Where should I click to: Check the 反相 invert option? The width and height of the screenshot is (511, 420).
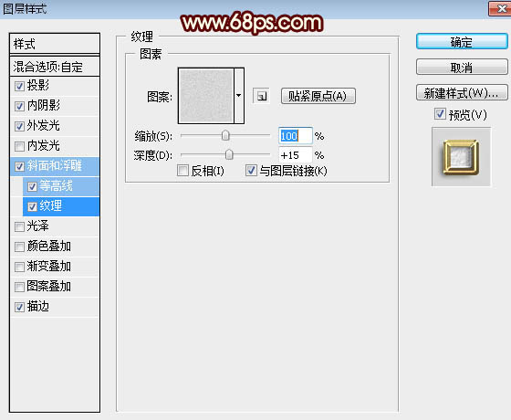click(x=182, y=170)
